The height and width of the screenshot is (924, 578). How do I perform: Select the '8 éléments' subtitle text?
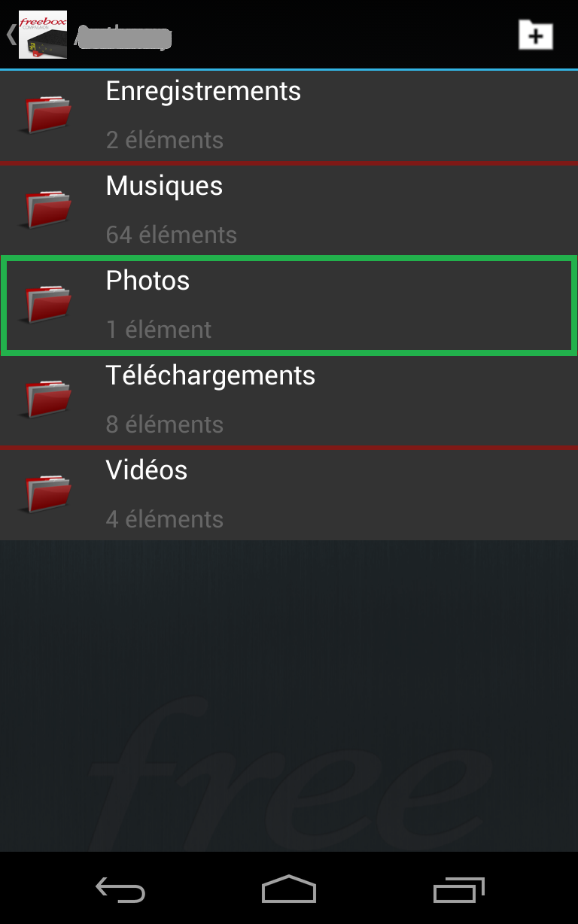(165, 424)
